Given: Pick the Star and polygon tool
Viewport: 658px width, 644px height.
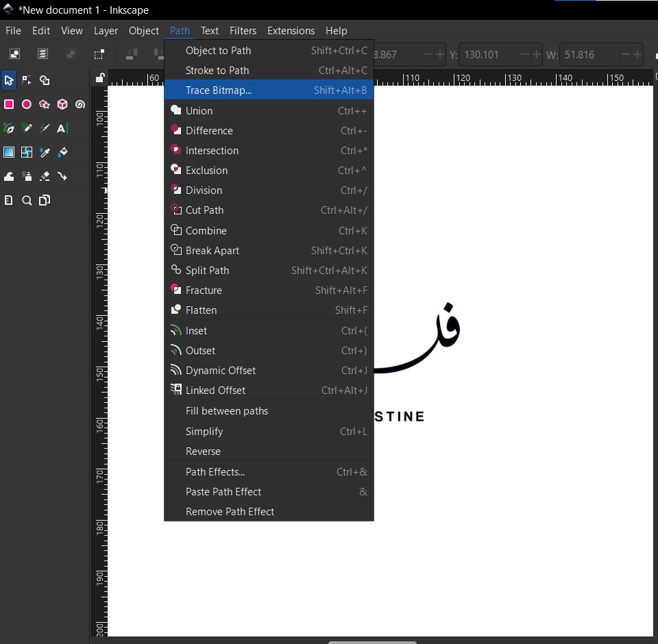Looking at the screenshot, I should click(44, 104).
